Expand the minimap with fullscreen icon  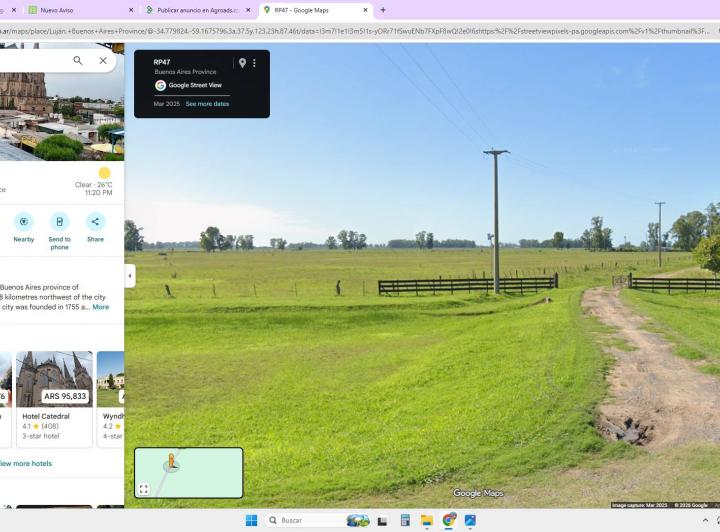click(x=144, y=489)
